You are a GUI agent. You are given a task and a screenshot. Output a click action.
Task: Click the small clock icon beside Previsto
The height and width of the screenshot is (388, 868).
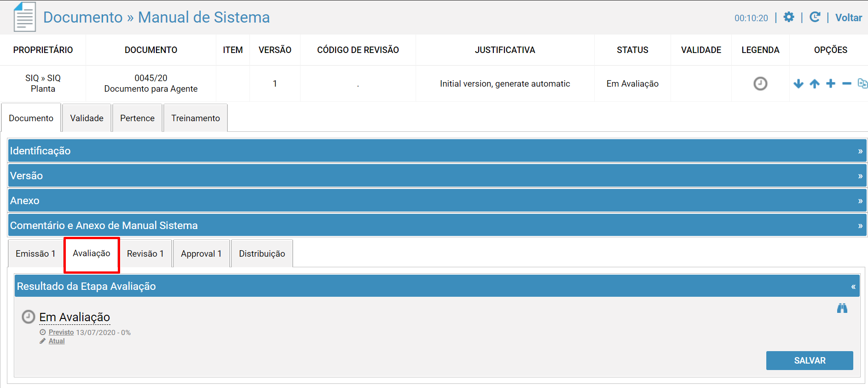43,332
